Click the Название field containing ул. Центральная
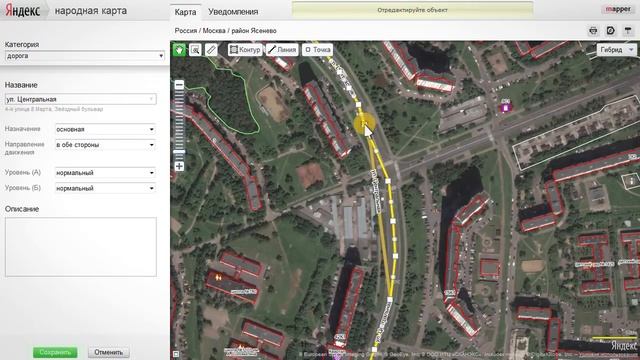 pos(80,99)
